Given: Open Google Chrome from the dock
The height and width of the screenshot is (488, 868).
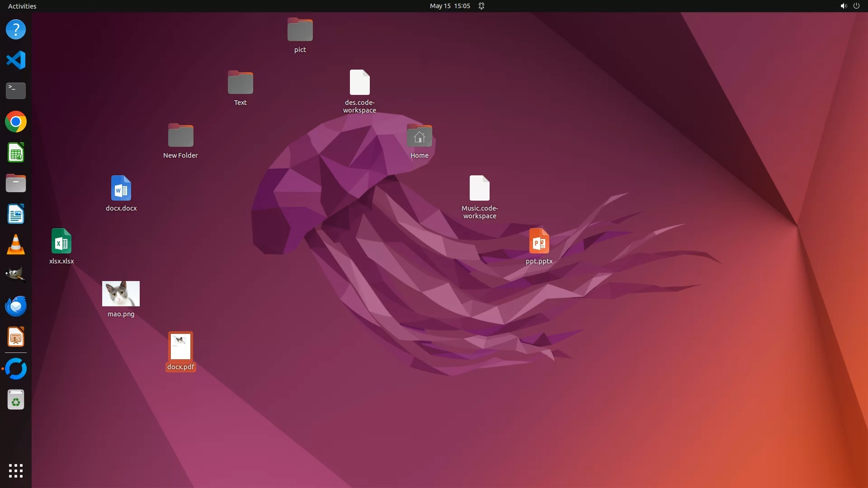Looking at the screenshot, I should click(16, 122).
